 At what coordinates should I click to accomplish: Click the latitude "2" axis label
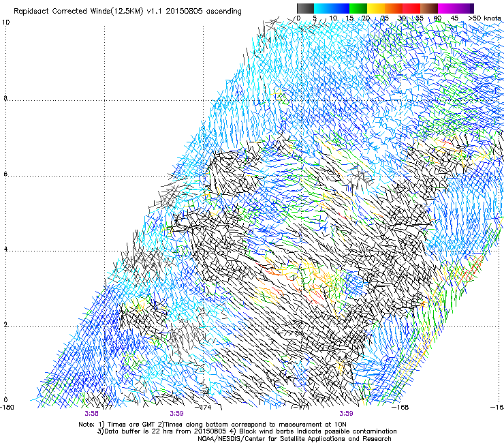(5, 325)
